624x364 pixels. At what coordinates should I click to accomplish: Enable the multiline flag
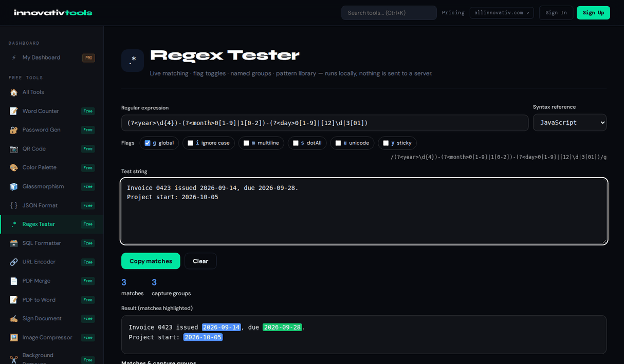coord(246,143)
